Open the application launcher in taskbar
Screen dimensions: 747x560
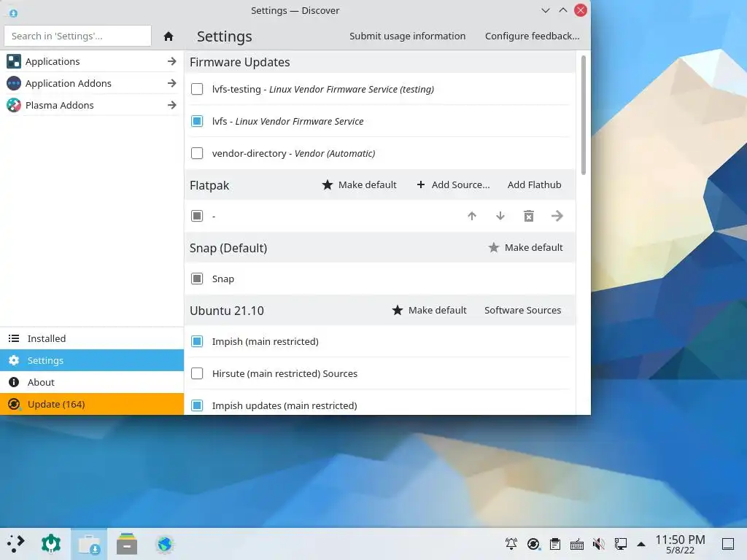tap(15, 544)
